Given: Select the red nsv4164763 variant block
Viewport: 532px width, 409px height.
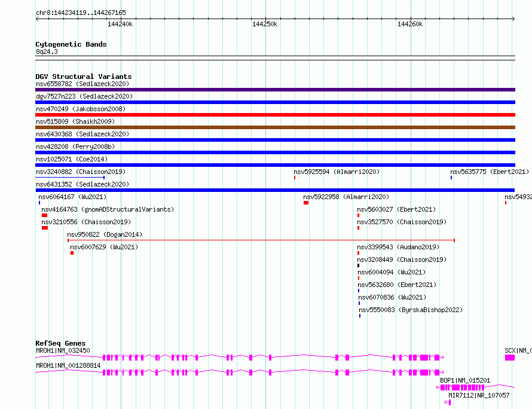Looking at the screenshot, I should click(x=44, y=215).
